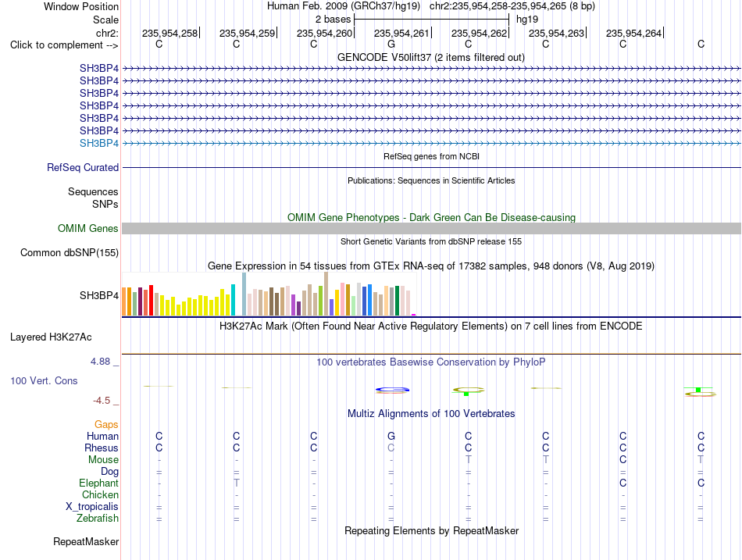Open the Common dbSNP(155) track settings
742x560 pixels.
click(x=70, y=253)
